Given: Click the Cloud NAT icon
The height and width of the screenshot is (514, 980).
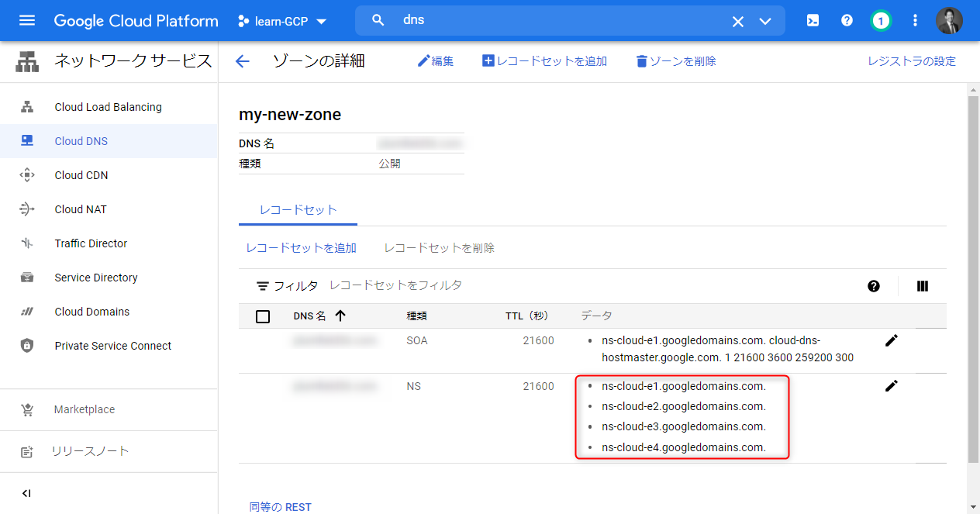Looking at the screenshot, I should (x=27, y=209).
